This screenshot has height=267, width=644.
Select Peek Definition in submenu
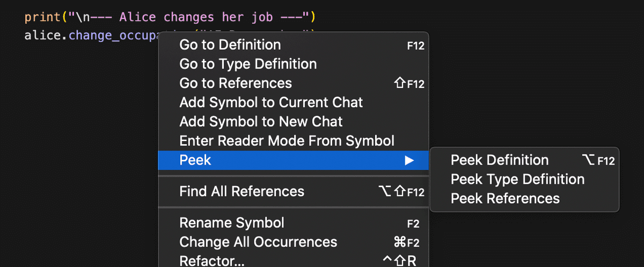click(500, 160)
